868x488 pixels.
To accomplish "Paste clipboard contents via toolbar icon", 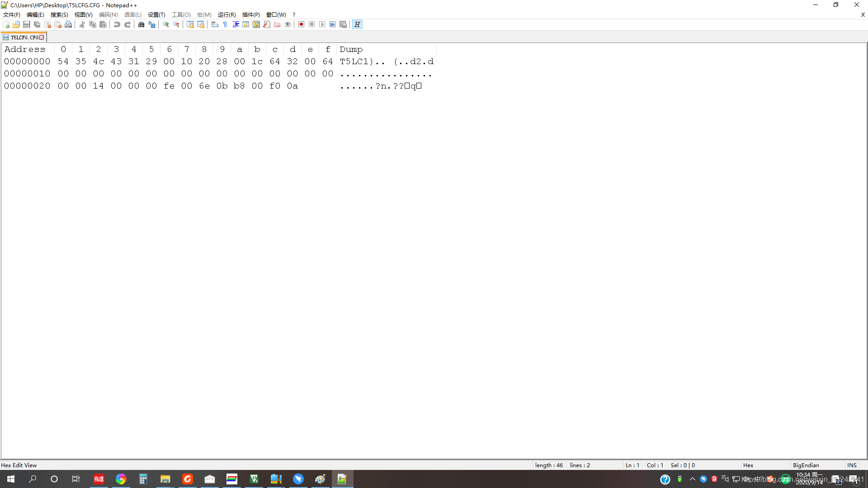I will pos(103,24).
